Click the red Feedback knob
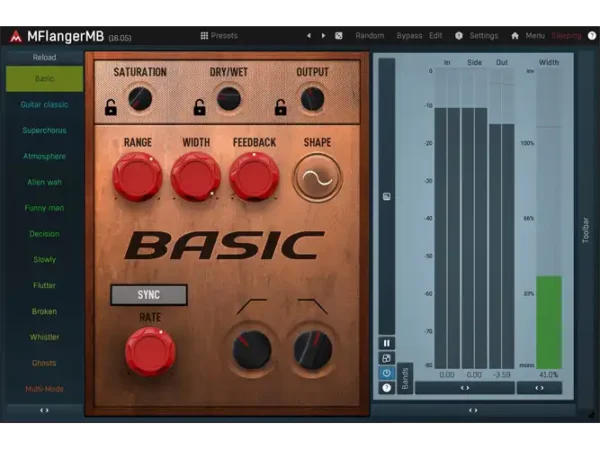This screenshot has height=450, width=600. pos(254,177)
